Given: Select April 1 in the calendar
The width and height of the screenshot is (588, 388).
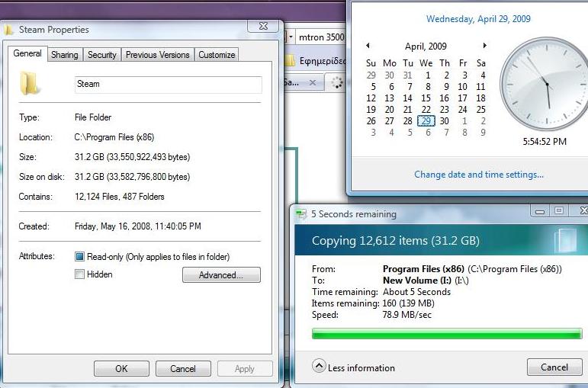Looking at the screenshot, I should 428,75.
